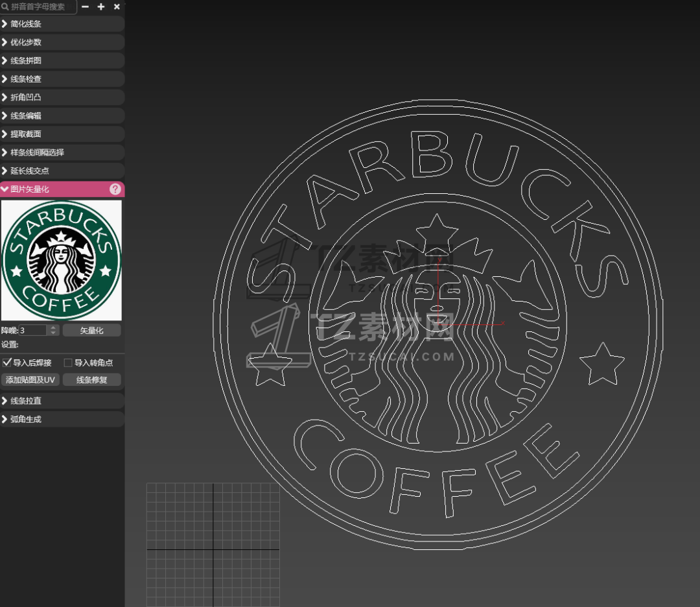Image resolution: width=700 pixels, height=607 pixels.
Task: Click the 矢量化 button
Action: (91, 331)
